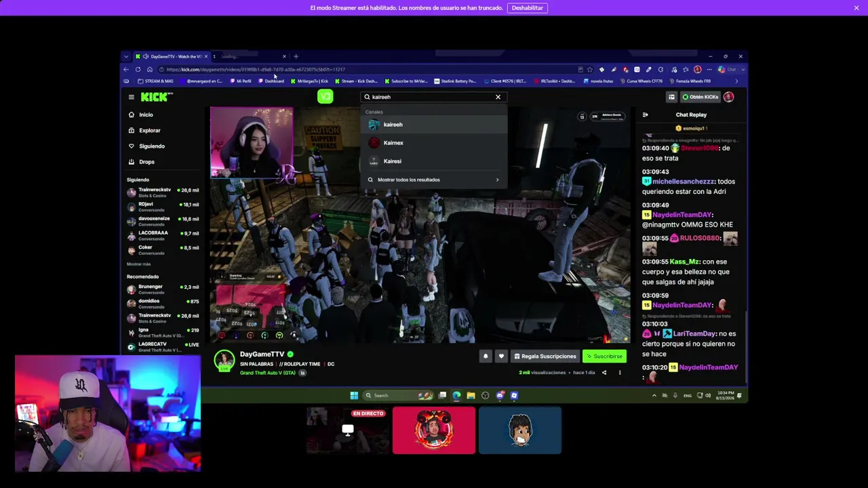Click the DayGameTTV channel avatar
Screen dimensions: 868x488
tap(224, 361)
